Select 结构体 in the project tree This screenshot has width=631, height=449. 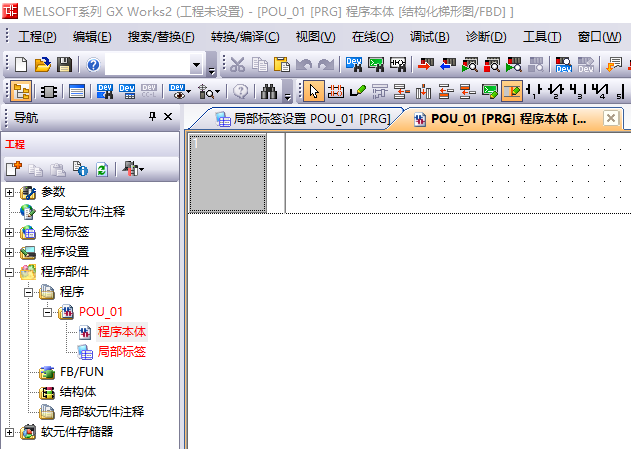click(x=78, y=392)
